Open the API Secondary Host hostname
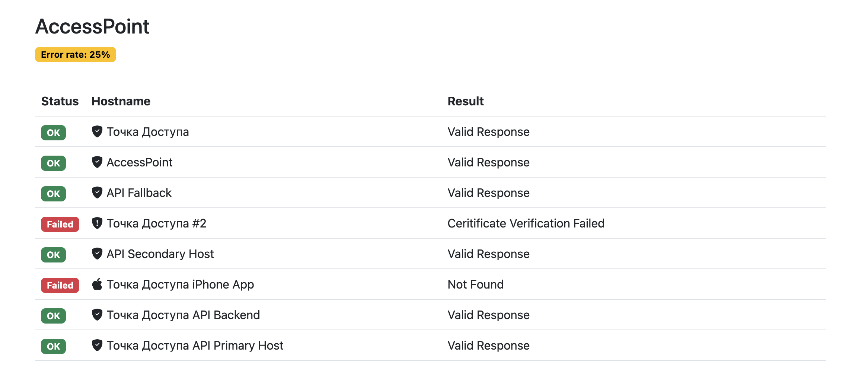The image size is (868, 382). tap(160, 254)
